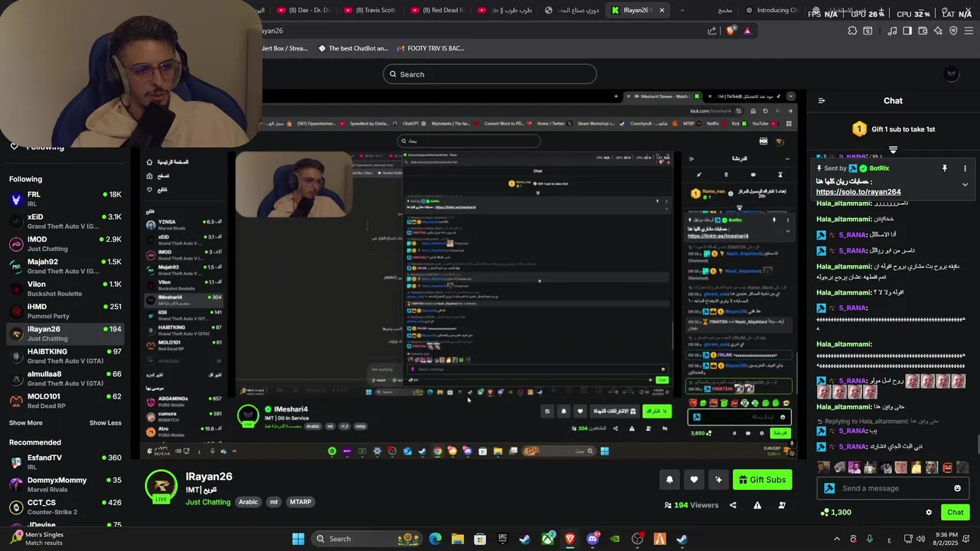Report the stream with warning triangle icon

pos(757,505)
